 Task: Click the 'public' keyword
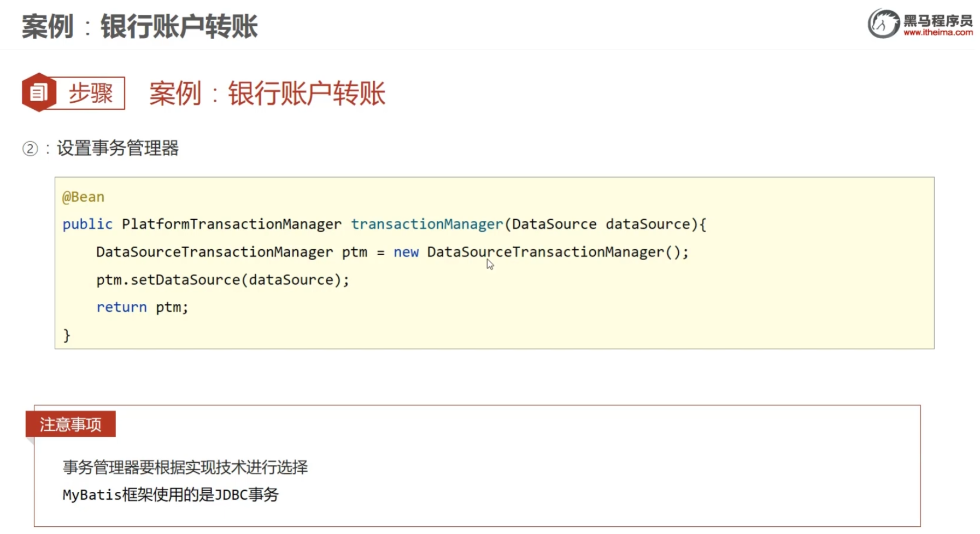pyautogui.click(x=87, y=224)
